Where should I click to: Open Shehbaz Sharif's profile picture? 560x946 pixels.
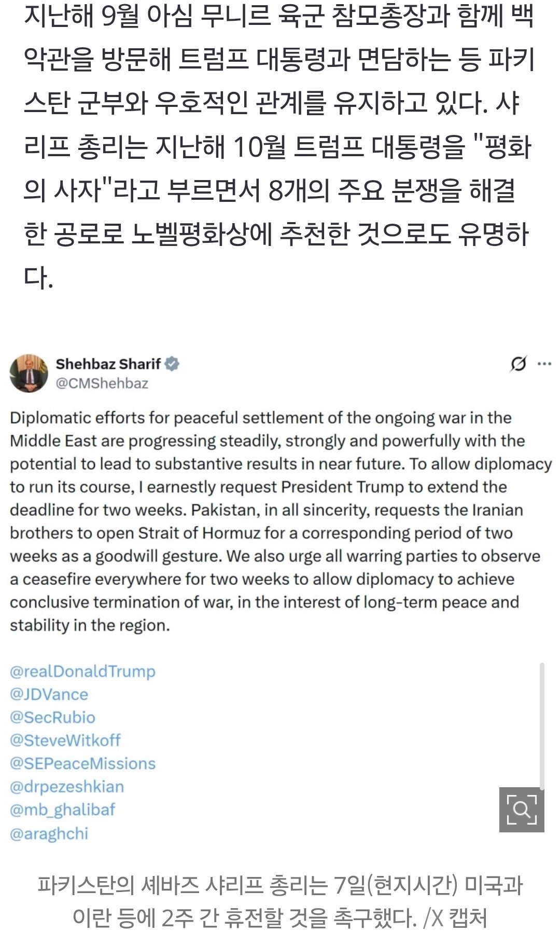[29, 373]
